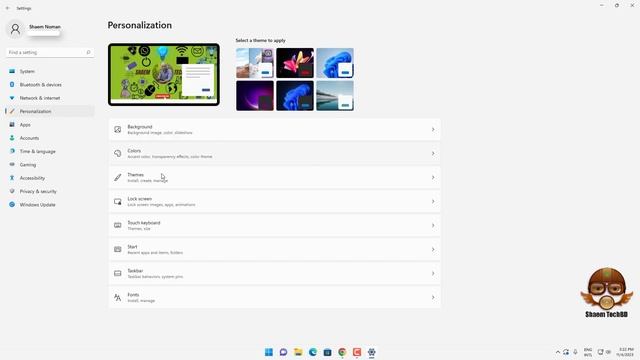Viewport: 640px width, 360px height.
Task: Apply the gray landscape lake theme
Action: tap(335, 96)
